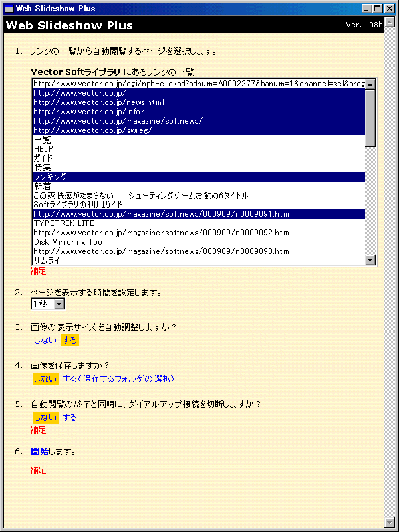Viewport: 399px width, 532px height.
Task: Select the サムライ list entry
Action: pyautogui.click(x=199, y=261)
